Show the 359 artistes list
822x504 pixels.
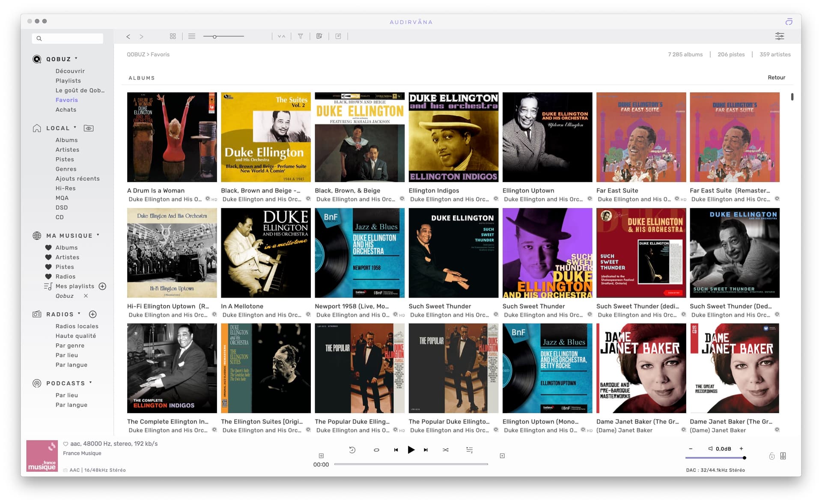775,54
